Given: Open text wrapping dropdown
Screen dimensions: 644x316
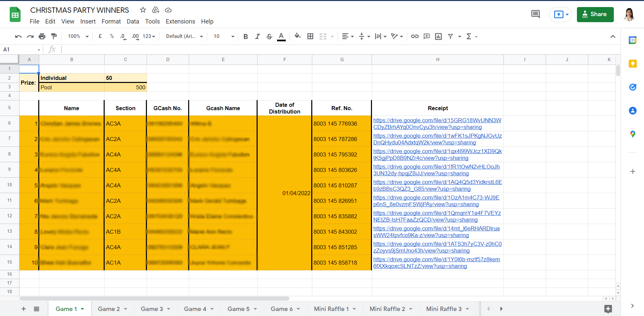Looking at the screenshot, I should coord(381,36).
